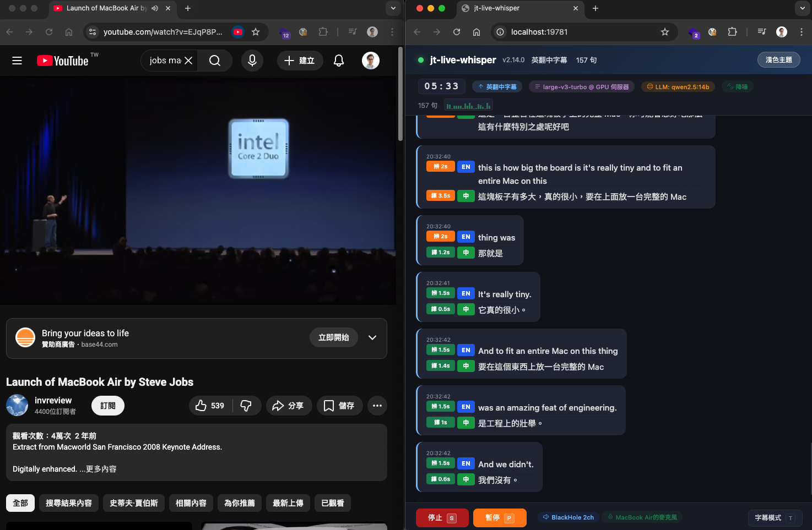This screenshot has width=812, height=530.
Task: Expand description with ...更多內容
Action: click(x=98, y=469)
